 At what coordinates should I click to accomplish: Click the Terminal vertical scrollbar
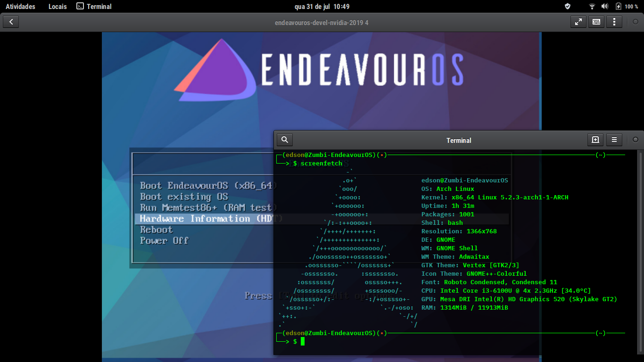coord(640,236)
